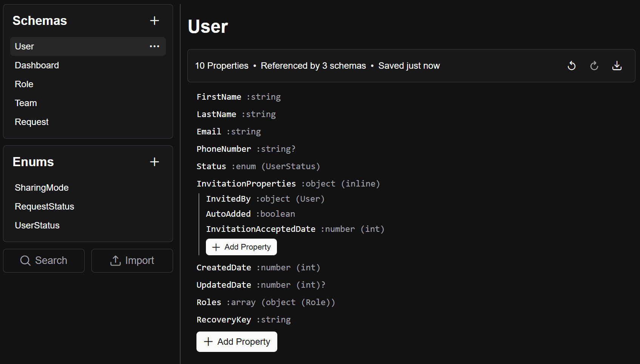The image size is (640, 364).
Task: Click the undo icon in header bar
Action: [572, 66]
